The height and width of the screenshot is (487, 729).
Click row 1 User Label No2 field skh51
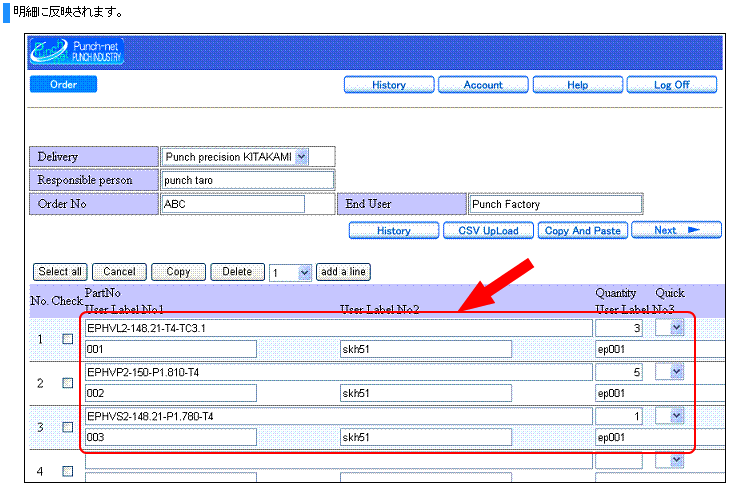coord(426,349)
